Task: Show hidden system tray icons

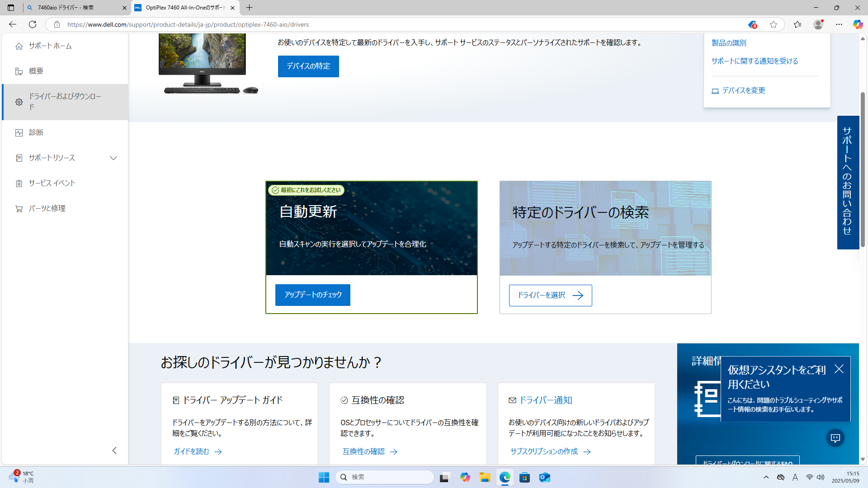Action: (766, 477)
